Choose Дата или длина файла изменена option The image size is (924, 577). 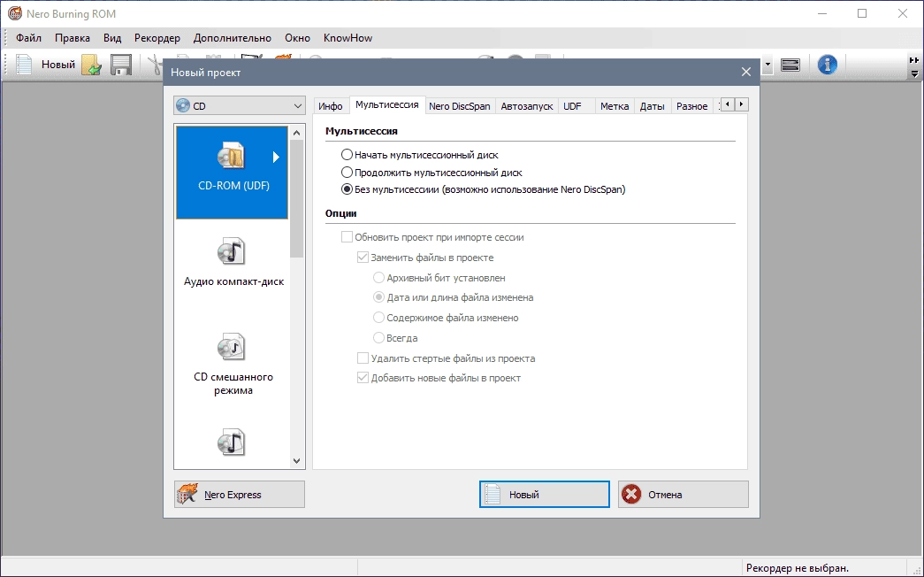pos(379,297)
